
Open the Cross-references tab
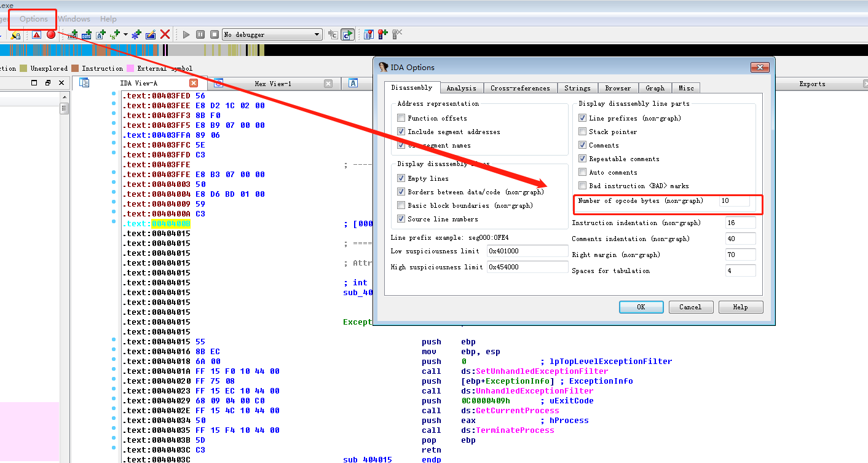pos(520,88)
